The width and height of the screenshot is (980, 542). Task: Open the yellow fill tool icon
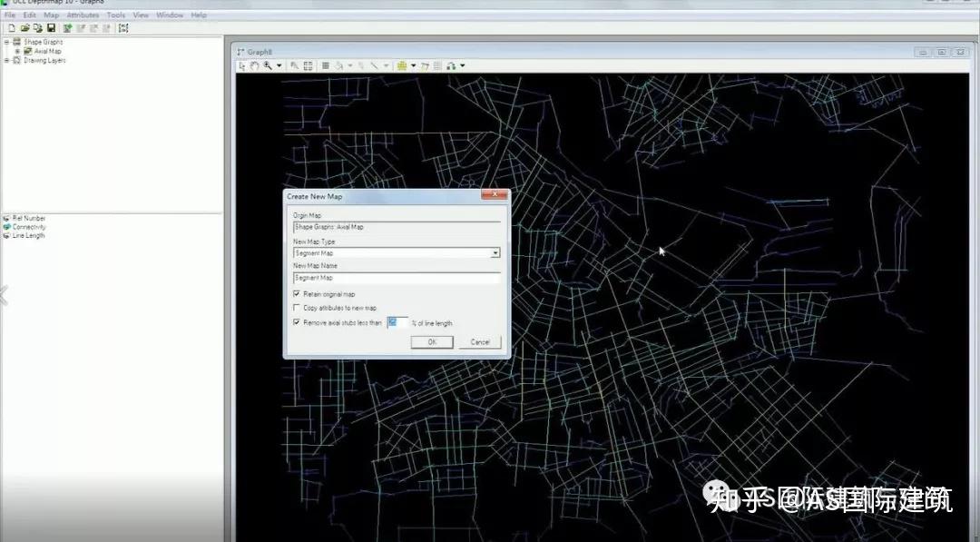click(x=401, y=65)
